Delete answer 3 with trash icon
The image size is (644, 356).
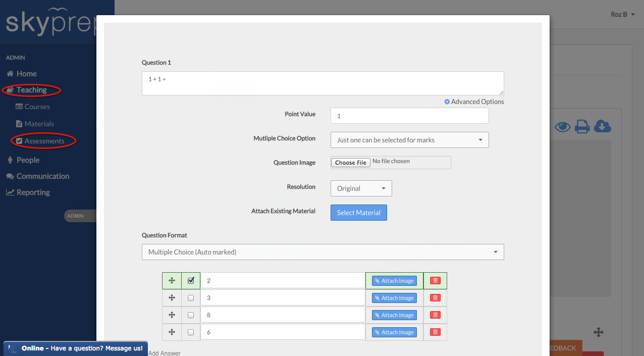[x=435, y=298]
